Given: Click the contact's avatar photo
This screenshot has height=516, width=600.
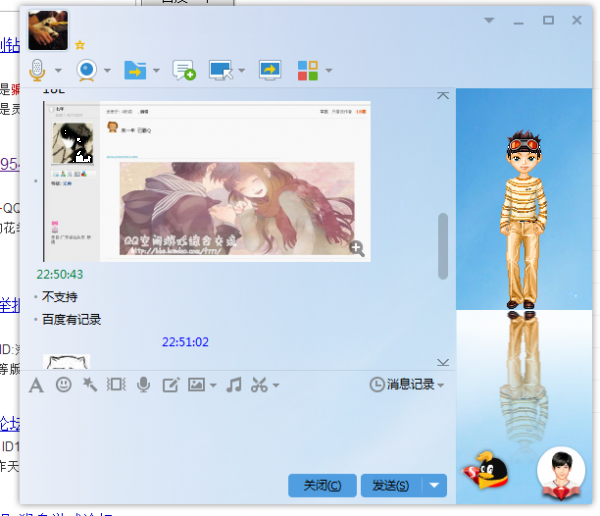Looking at the screenshot, I should click(x=48, y=30).
